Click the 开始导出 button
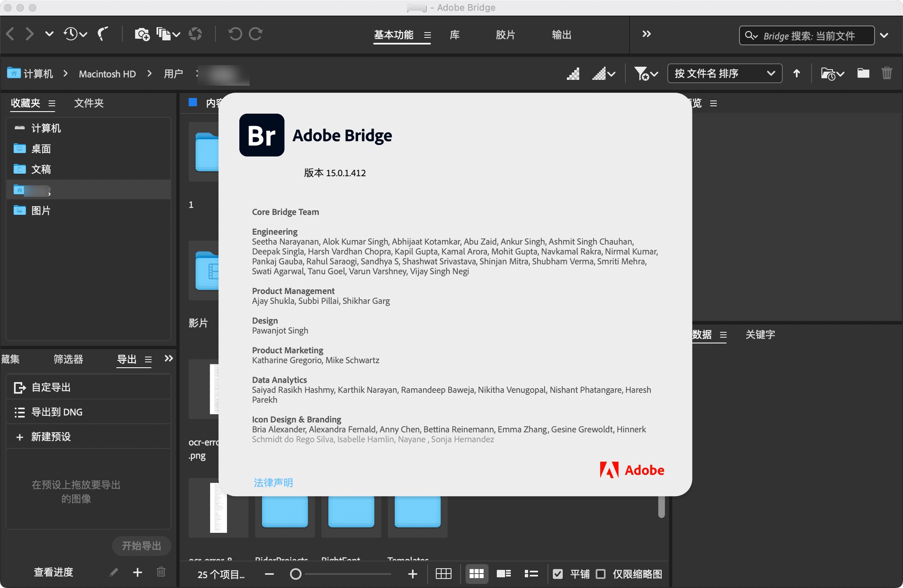The image size is (903, 588). click(141, 546)
